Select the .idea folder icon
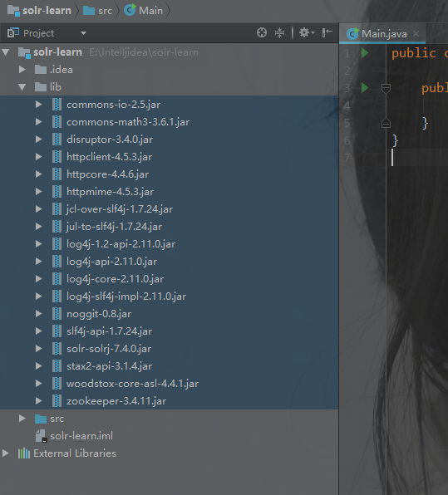This screenshot has width=448, height=495. (x=41, y=70)
